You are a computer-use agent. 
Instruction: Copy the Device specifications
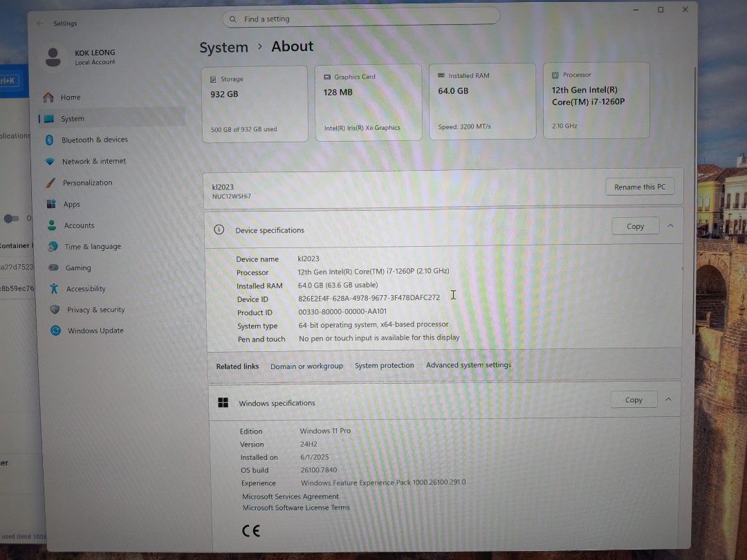(635, 226)
